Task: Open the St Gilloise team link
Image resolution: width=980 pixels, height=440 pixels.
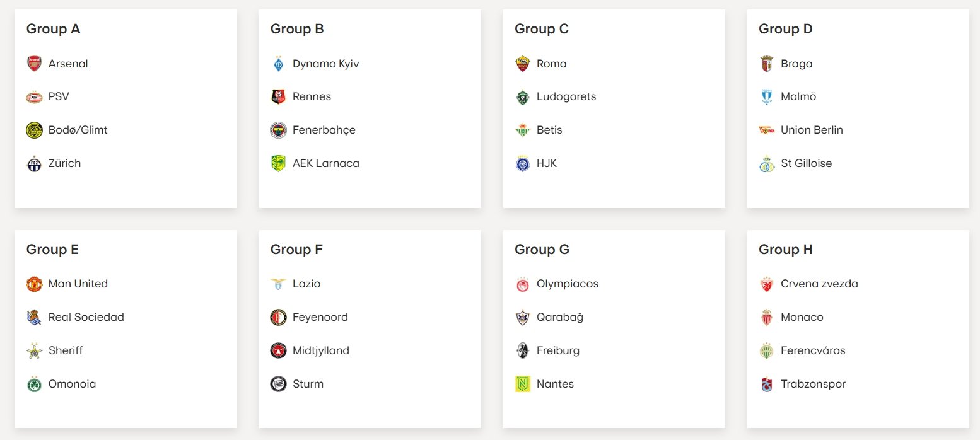Action: click(806, 163)
